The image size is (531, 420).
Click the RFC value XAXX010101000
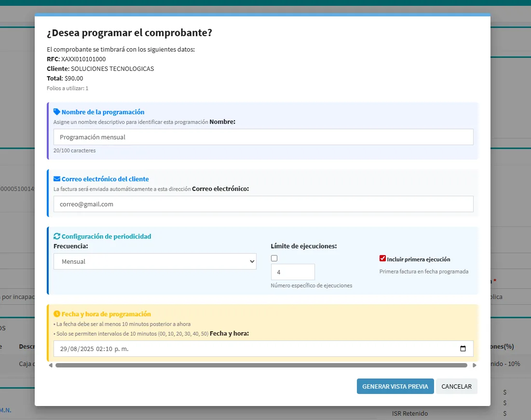83,59
